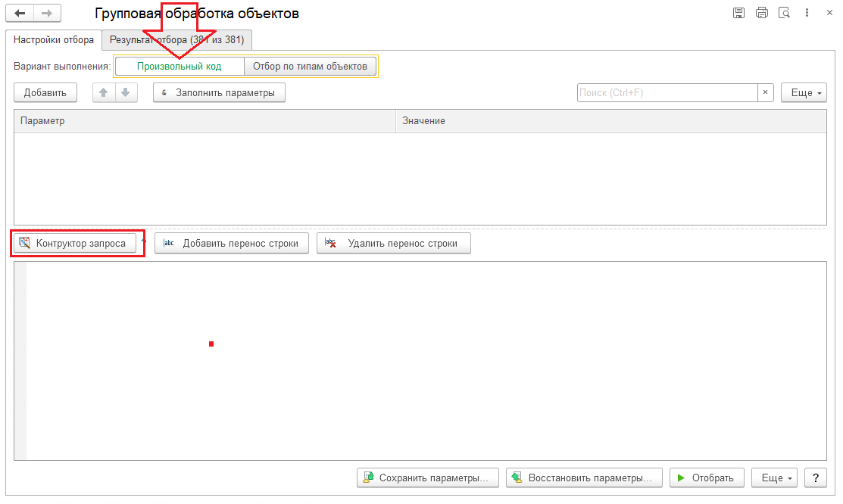843x504 pixels.
Task: Click the print icon in header
Action: 762,13
